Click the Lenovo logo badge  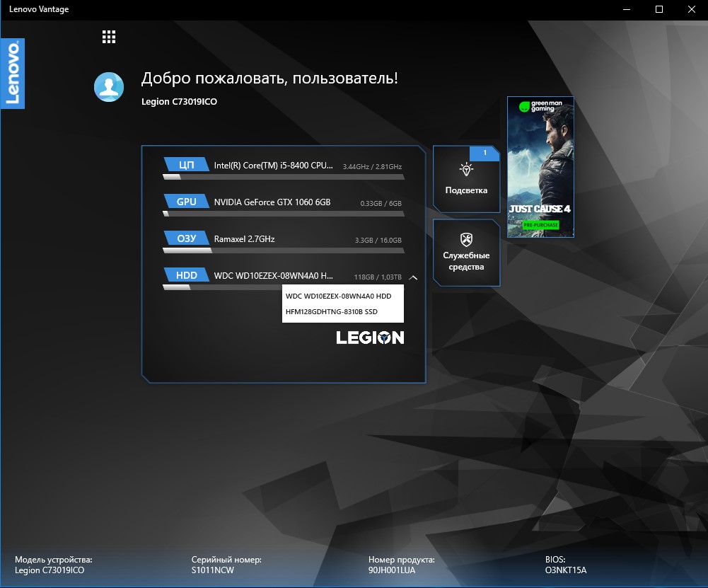pyautogui.click(x=13, y=73)
